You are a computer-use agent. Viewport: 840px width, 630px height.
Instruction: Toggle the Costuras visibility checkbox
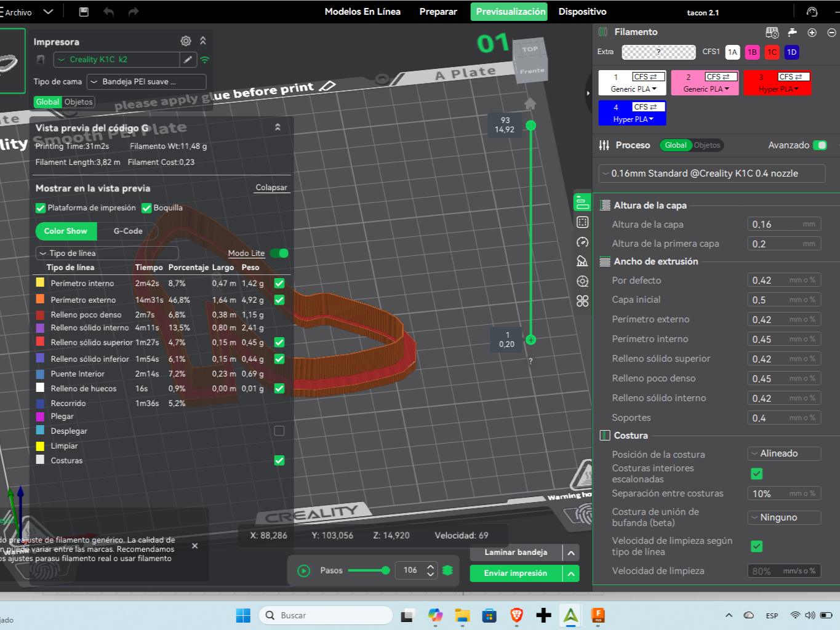point(279,460)
